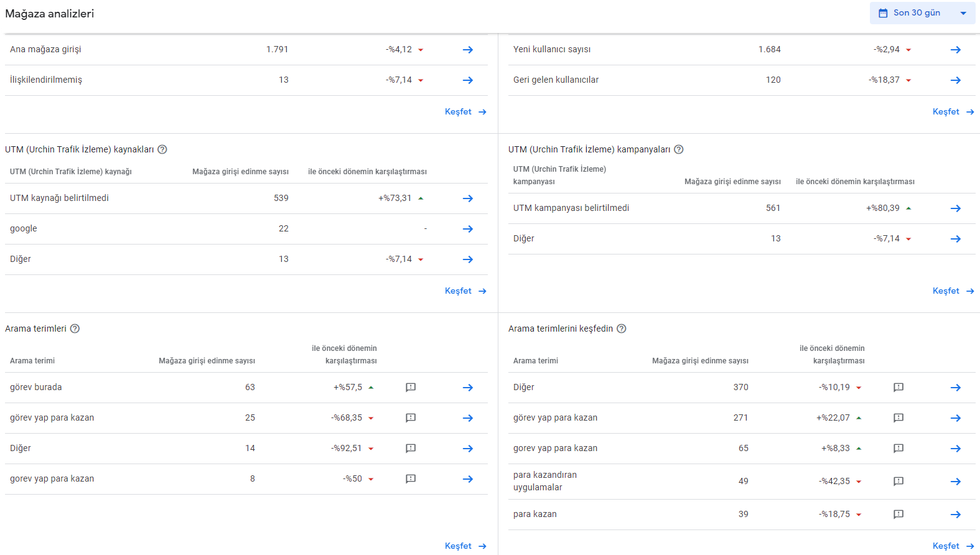Click the 1.684 new users value
This screenshot has height=555, width=980.
pos(770,49)
